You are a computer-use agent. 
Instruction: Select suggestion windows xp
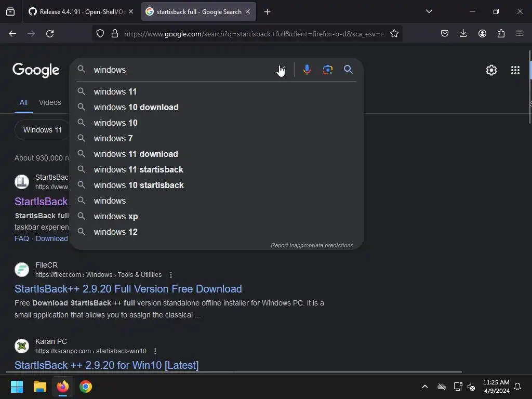click(217, 217)
